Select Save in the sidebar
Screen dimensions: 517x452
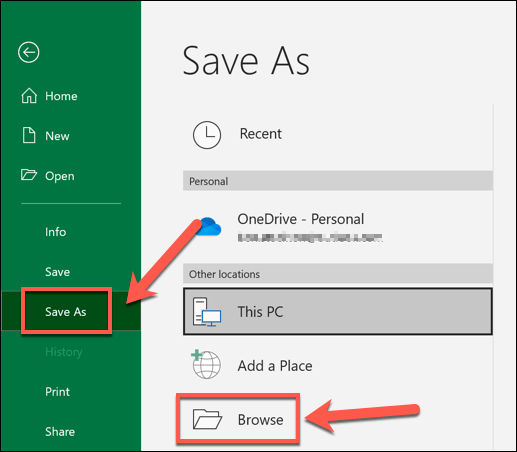point(57,272)
